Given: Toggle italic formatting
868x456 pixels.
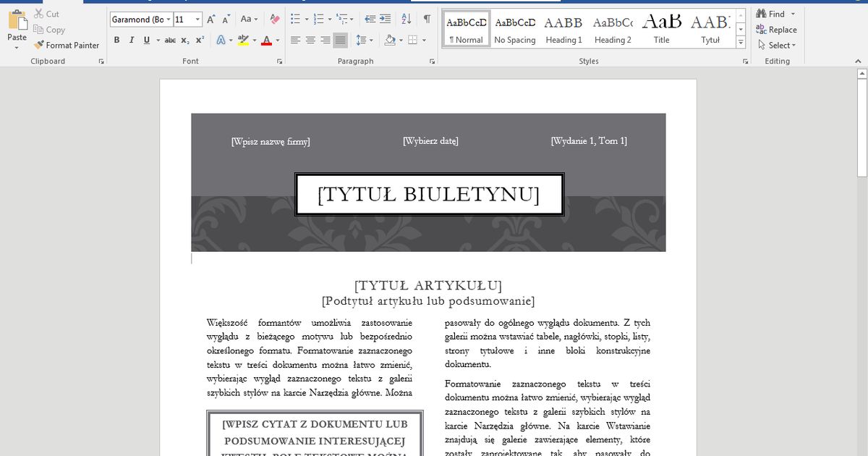Looking at the screenshot, I should point(131,41).
